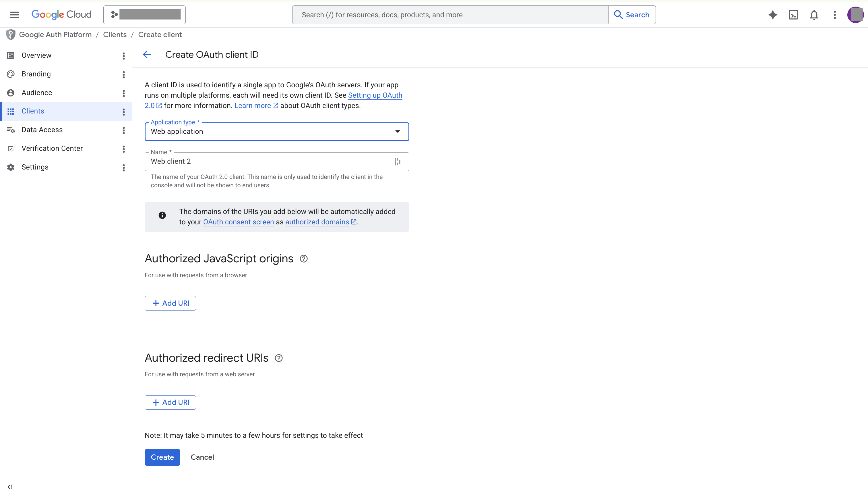Open the project picker
The width and height of the screenshot is (868, 497).
tap(144, 15)
